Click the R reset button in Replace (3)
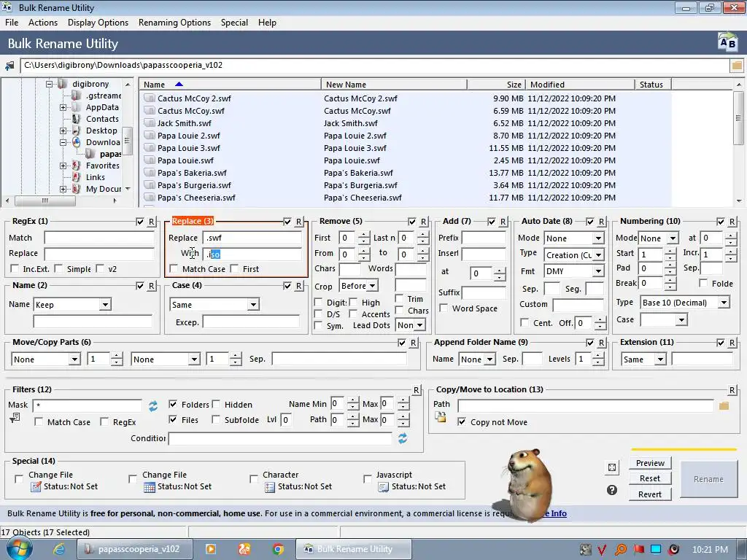Viewport: 747px width, 560px height. pos(298,222)
